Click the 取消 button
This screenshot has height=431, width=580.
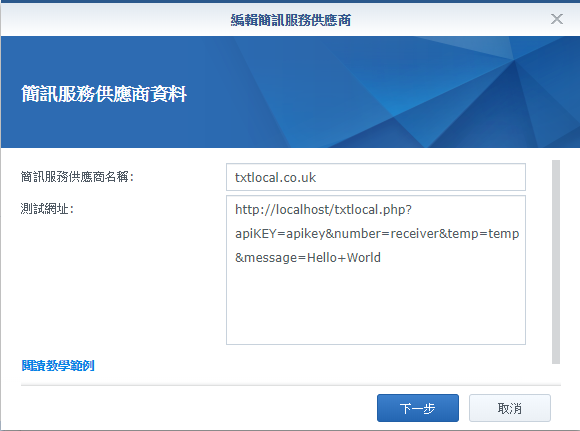(x=510, y=408)
